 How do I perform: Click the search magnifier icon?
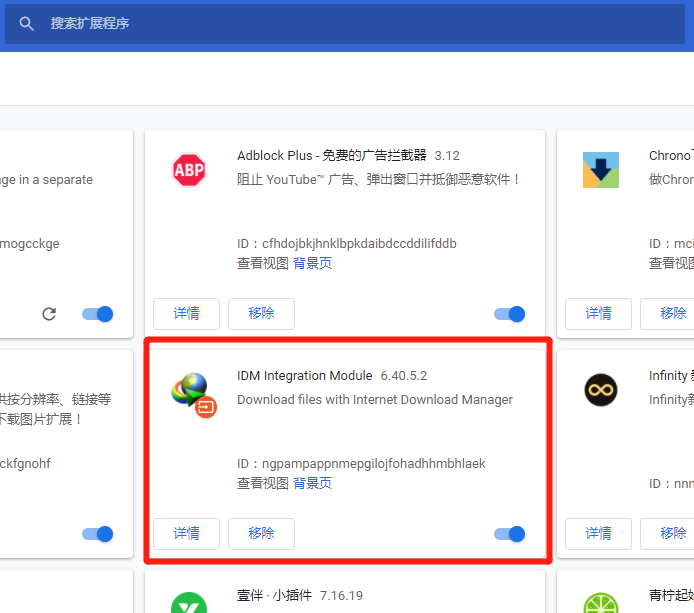click(27, 23)
